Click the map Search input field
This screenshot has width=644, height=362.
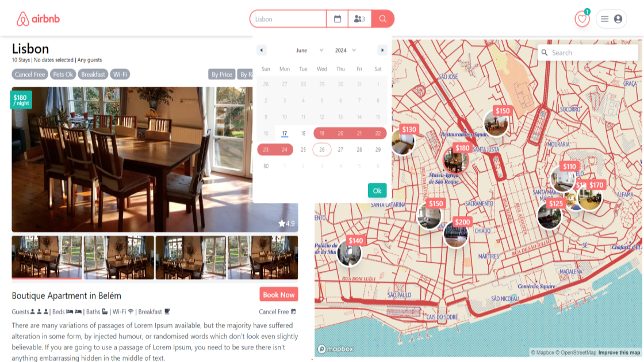[x=592, y=53]
